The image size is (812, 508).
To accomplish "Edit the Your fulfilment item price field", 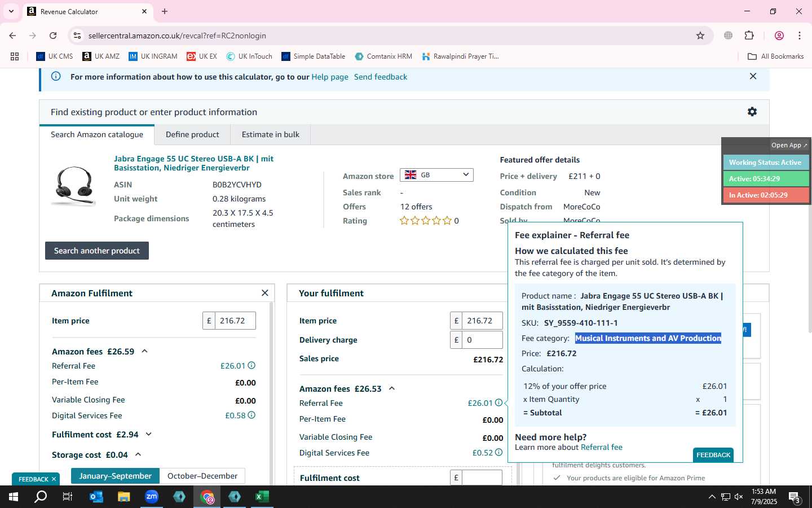I will 482,321.
